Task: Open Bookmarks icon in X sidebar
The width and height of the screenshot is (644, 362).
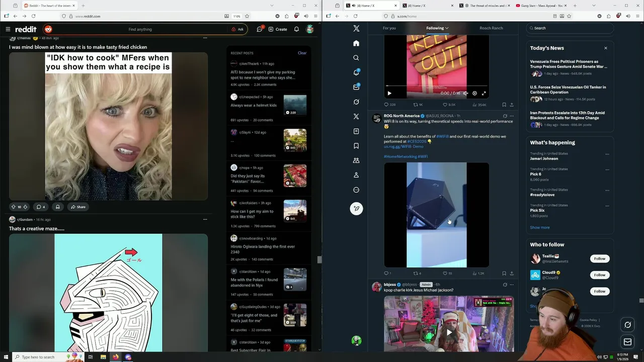Action: (356, 146)
